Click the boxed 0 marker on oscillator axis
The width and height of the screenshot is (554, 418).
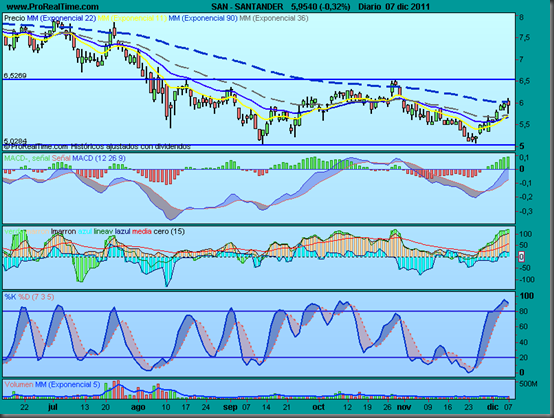coord(521,257)
